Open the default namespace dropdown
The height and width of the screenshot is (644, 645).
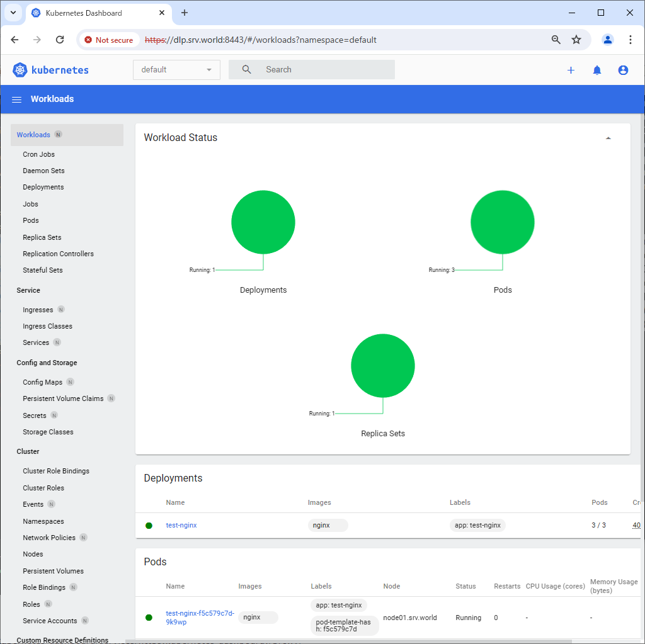click(176, 70)
